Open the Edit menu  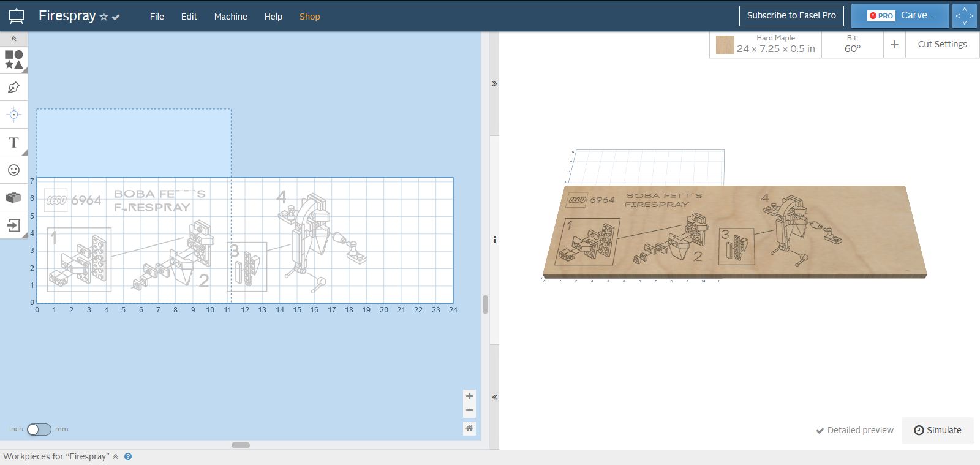click(189, 17)
